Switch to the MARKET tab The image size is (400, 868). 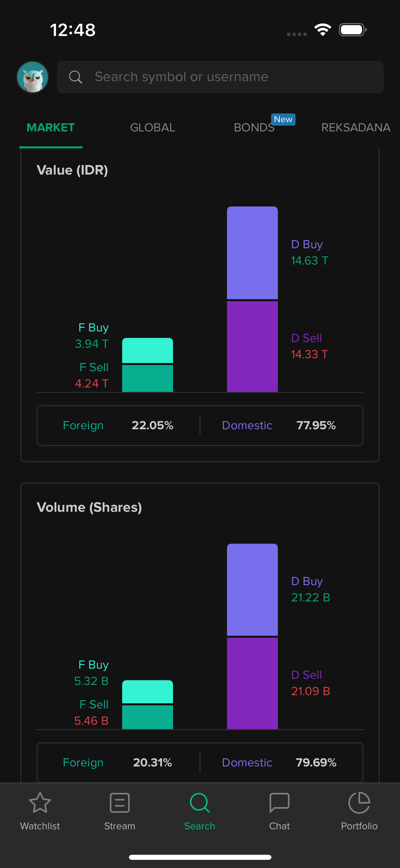[x=51, y=128]
